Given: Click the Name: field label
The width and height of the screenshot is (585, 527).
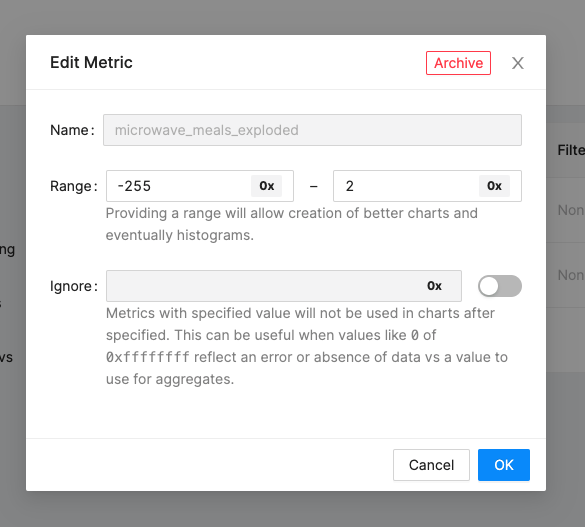Looking at the screenshot, I should [x=72, y=130].
